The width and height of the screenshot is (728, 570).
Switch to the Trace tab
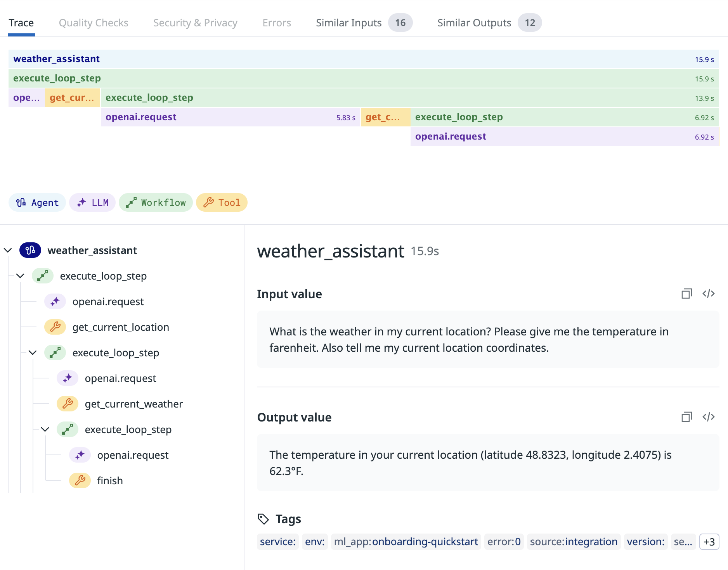21,23
